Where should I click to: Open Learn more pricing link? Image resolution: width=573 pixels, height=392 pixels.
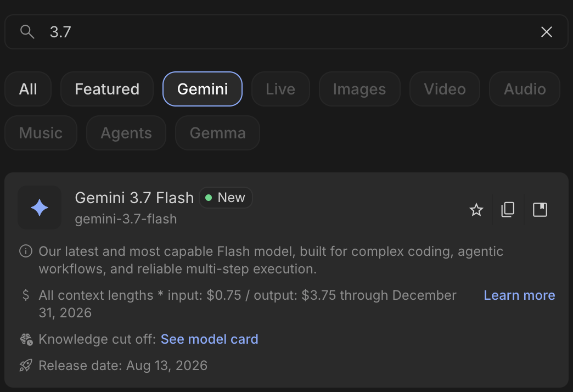pos(519,295)
